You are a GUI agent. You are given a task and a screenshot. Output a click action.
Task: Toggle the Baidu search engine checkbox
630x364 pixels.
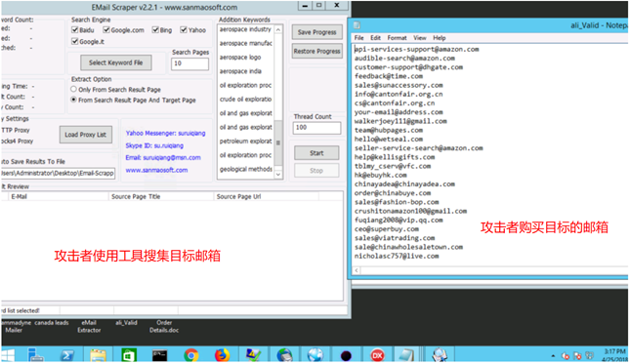click(x=75, y=29)
